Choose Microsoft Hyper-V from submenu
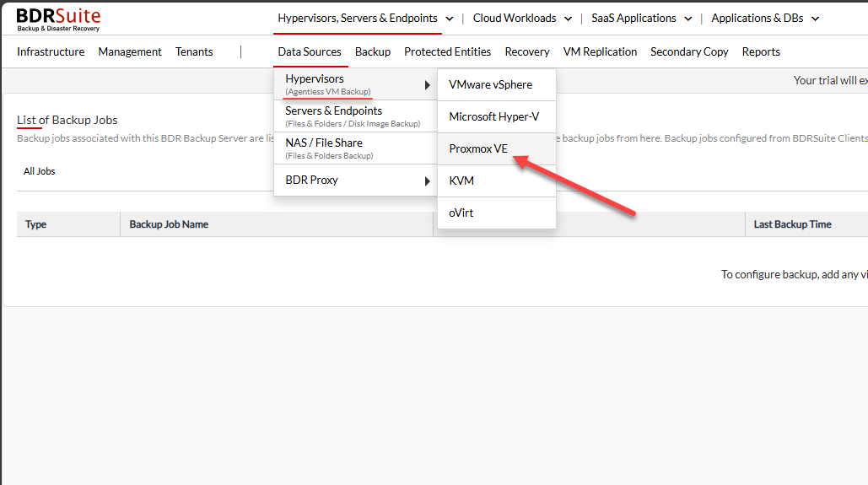The width and height of the screenshot is (868, 485). (497, 116)
